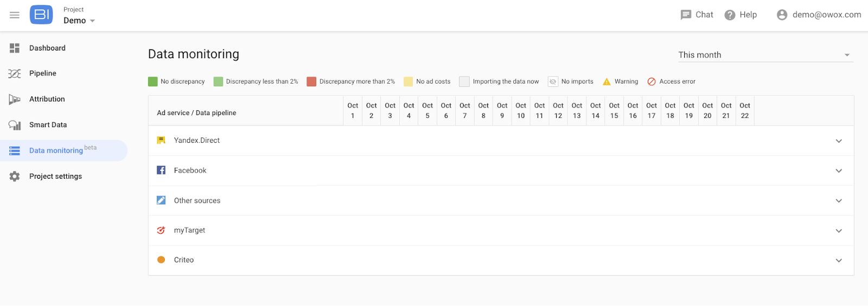Screen dimensions: 868x308
Task: Click the Oct 1 column header
Action: click(x=353, y=111)
